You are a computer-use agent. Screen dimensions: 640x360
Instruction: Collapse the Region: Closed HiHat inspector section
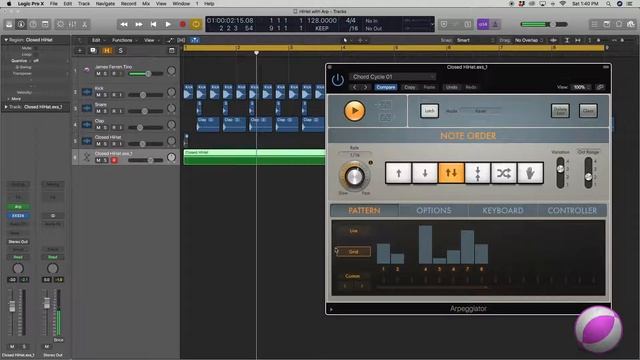tap(6, 40)
